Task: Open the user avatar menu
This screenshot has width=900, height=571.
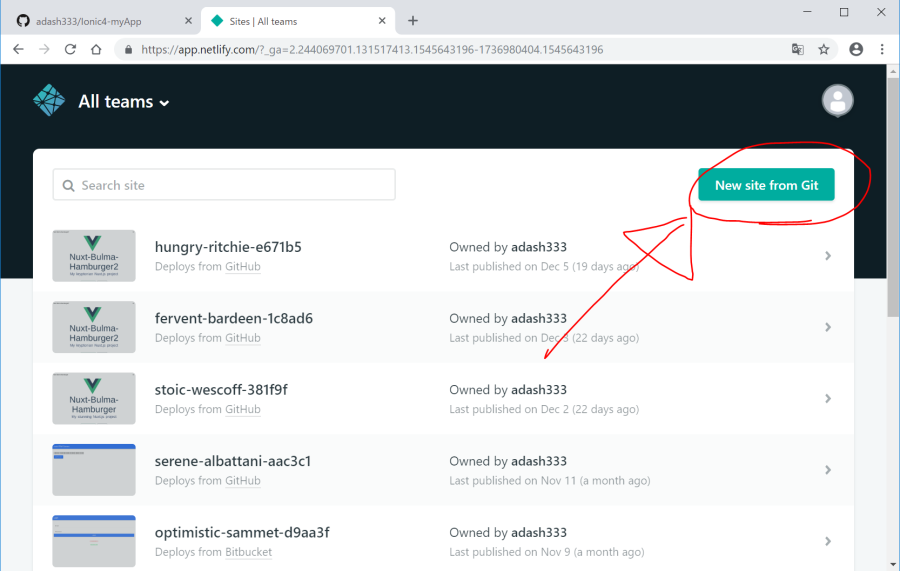Action: [x=837, y=100]
